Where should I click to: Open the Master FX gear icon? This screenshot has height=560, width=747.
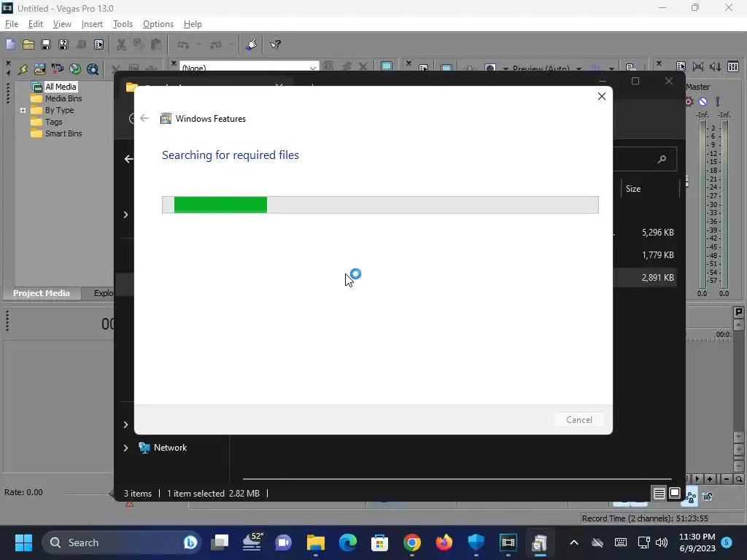click(x=689, y=101)
